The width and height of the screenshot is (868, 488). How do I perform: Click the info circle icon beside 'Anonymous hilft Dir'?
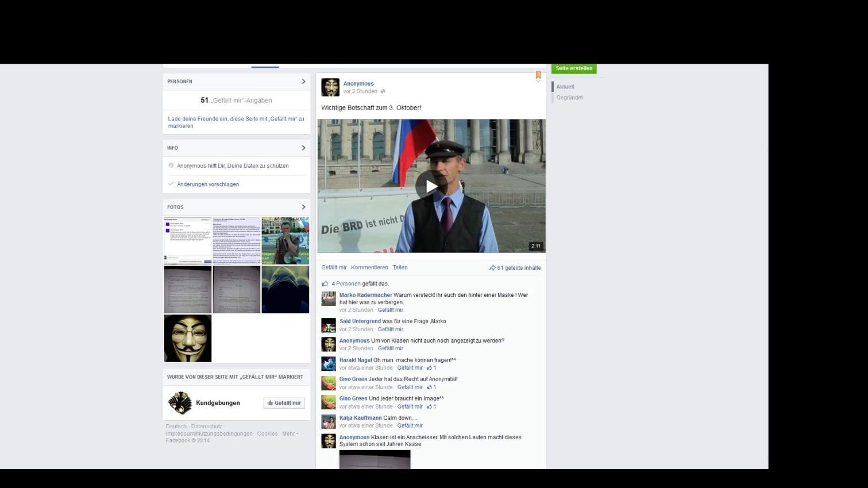(171, 165)
